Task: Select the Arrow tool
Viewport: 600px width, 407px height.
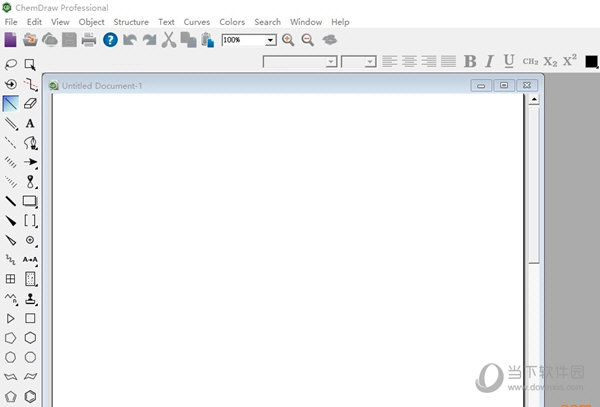Action: pyautogui.click(x=30, y=162)
